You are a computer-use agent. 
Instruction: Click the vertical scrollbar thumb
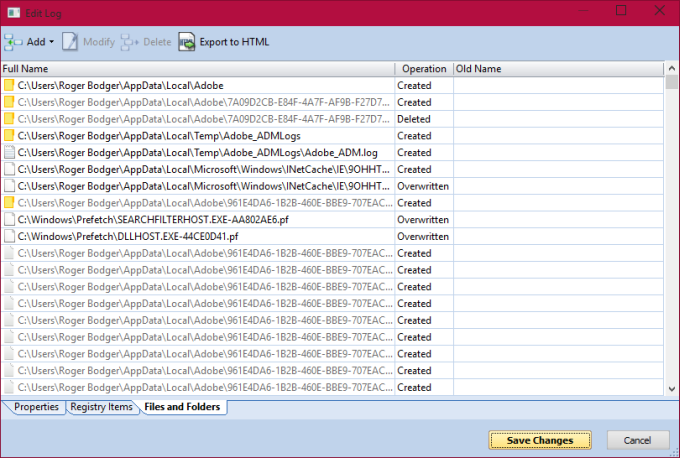pos(672,82)
